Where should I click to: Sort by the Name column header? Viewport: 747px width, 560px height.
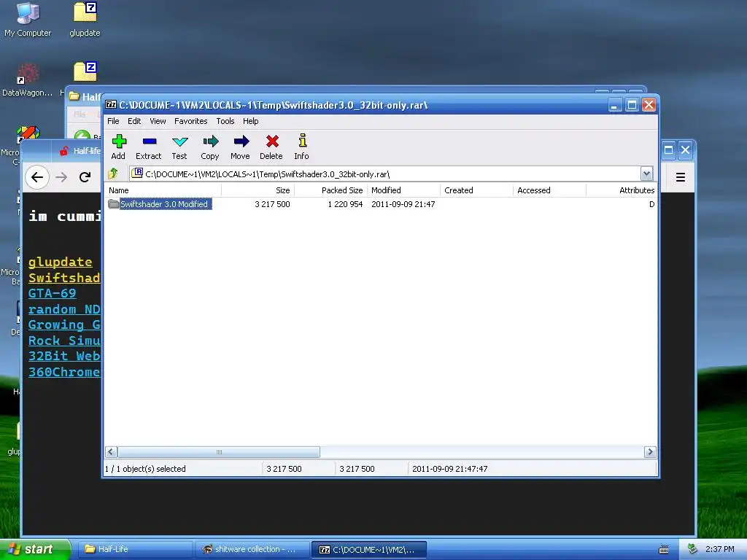pos(163,190)
